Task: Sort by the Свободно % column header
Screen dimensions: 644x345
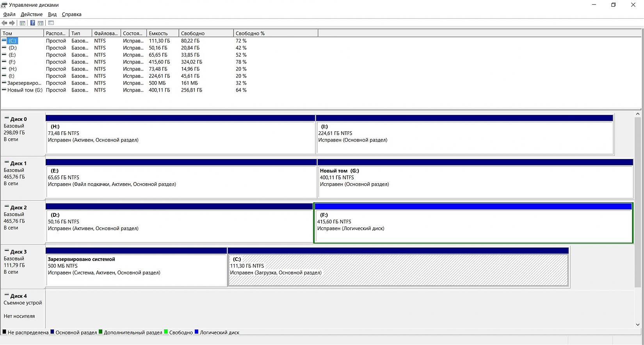Action: pos(276,33)
